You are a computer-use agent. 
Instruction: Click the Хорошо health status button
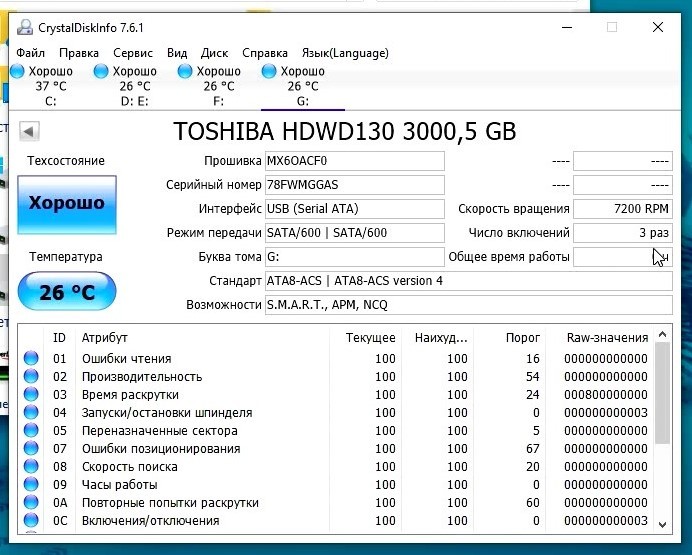tap(67, 204)
